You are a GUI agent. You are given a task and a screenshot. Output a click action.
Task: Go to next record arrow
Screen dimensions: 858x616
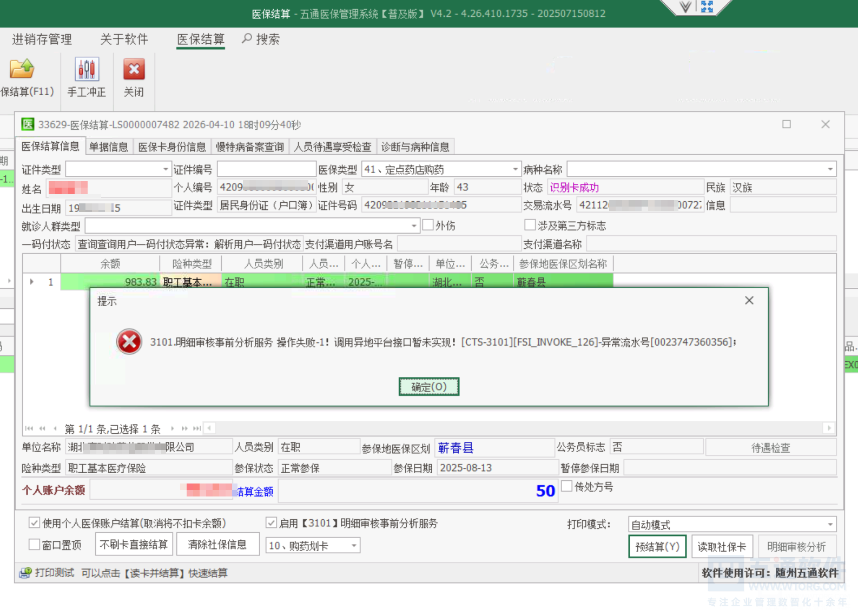pyautogui.click(x=172, y=428)
